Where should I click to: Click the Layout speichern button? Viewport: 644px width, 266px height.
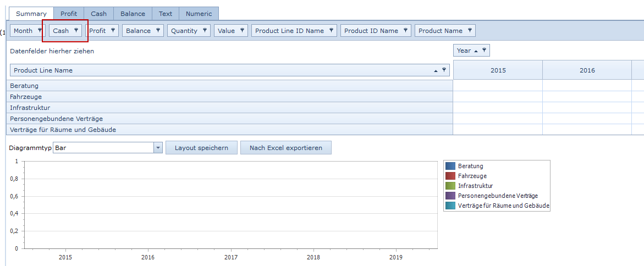201,148
